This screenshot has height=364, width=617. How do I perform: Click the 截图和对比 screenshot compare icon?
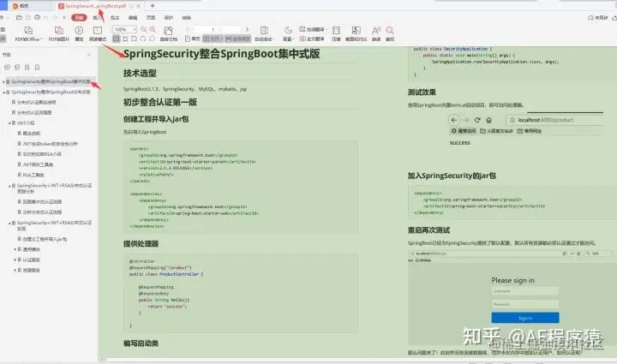pyautogui.click(x=356, y=31)
